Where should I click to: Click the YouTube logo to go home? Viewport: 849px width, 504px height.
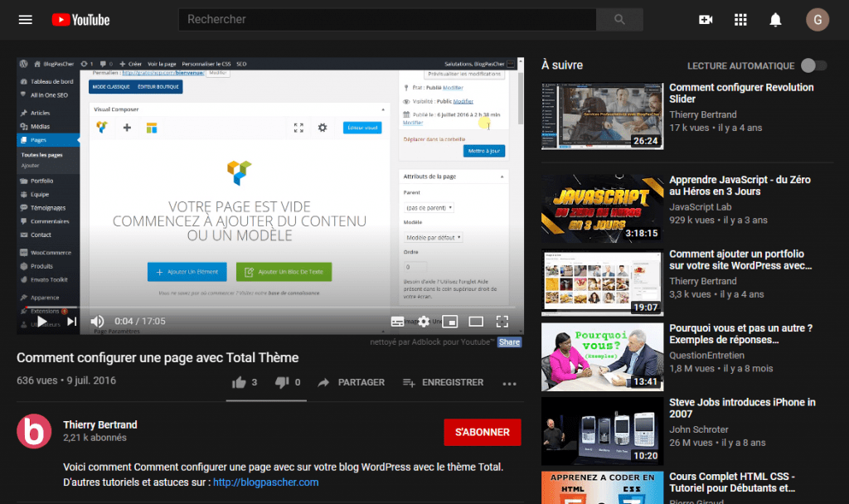pos(80,19)
